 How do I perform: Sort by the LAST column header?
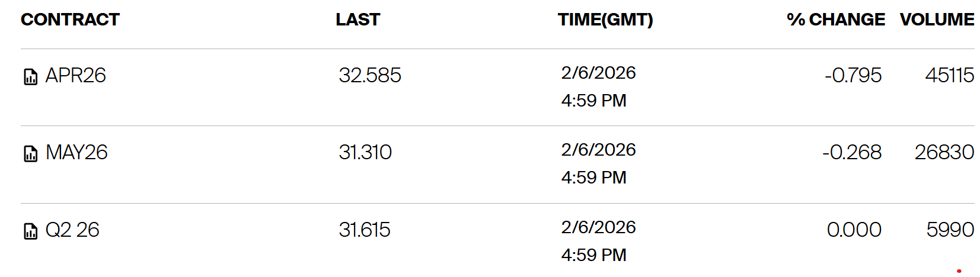pos(357,20)
